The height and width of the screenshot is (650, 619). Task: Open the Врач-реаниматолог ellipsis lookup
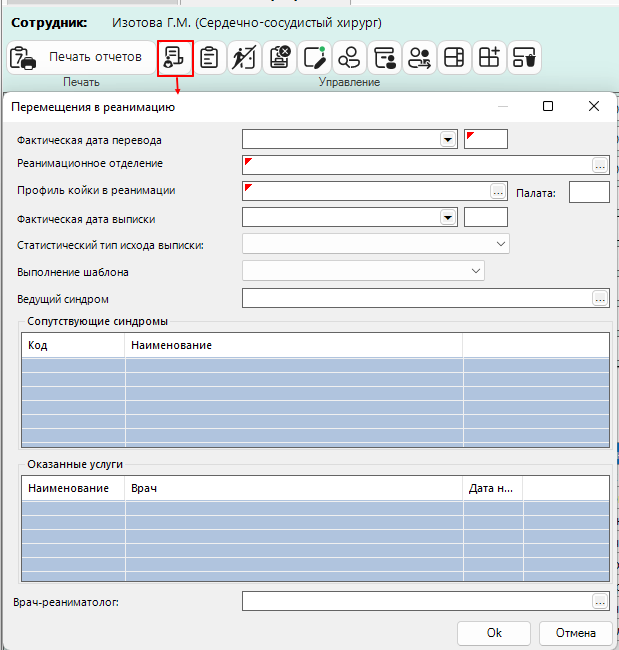(x=600, y=601)
